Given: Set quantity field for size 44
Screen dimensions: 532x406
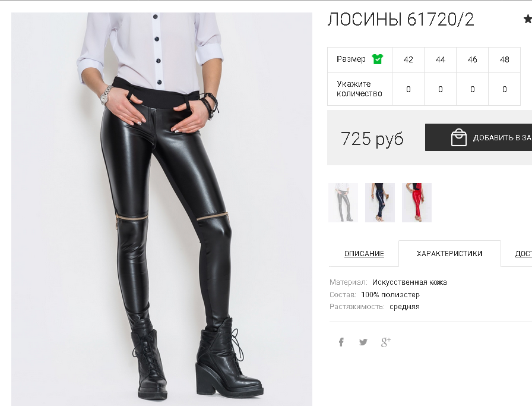Looking at the screenshot, I should click(x=440, y=89).
